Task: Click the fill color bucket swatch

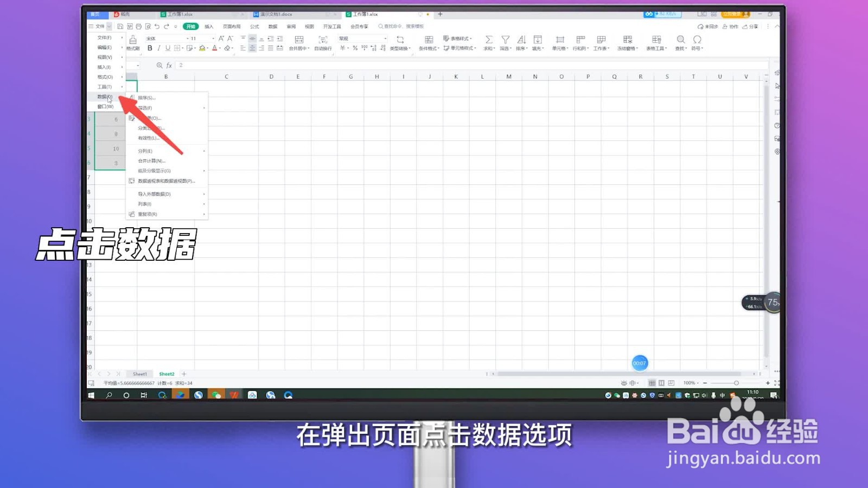Action: [202, 48]
